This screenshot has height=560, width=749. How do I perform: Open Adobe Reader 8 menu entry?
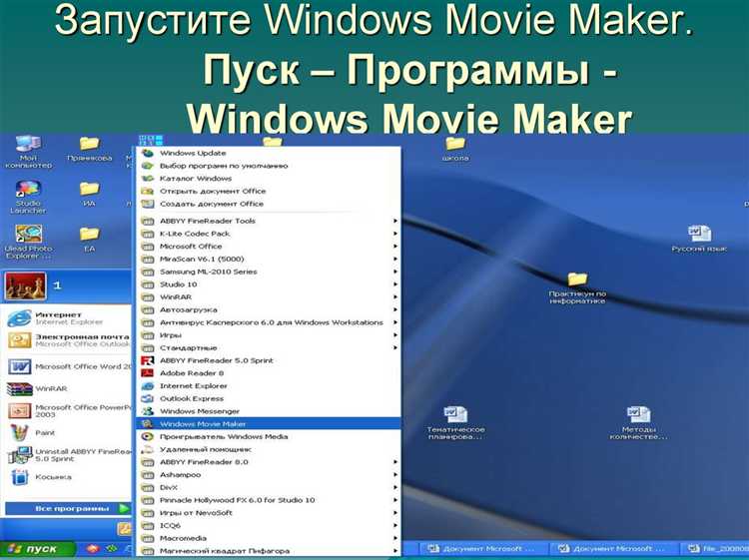pos(269,373)
